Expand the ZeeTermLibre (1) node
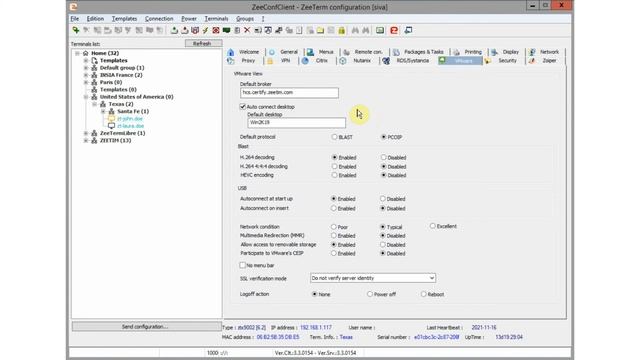 pos(86,133)
